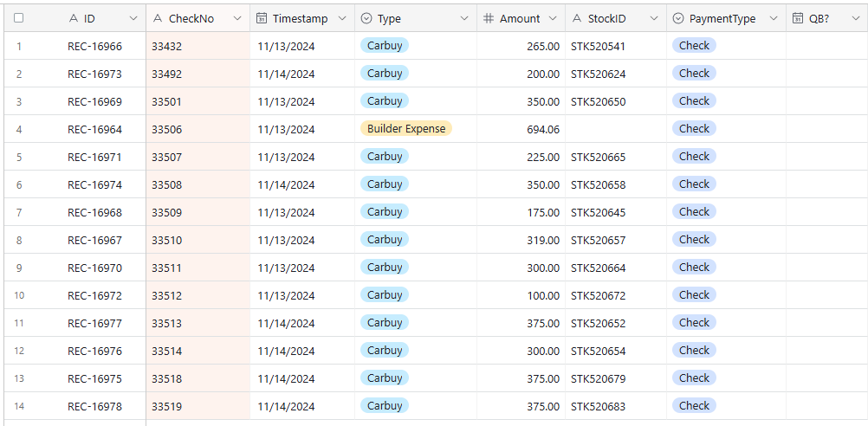Click the number hash icon beside Amount
The height and width of the screenshot is (426, 868).
coord(489,19)
